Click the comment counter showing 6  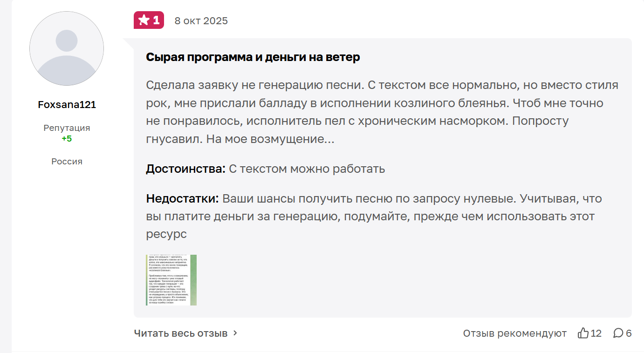coord(629,333)
